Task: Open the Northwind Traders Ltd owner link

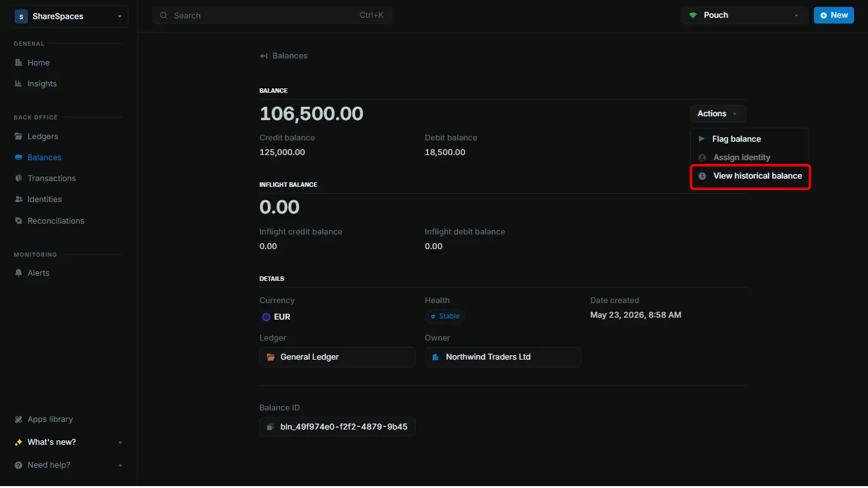Action: pos(503,357)
